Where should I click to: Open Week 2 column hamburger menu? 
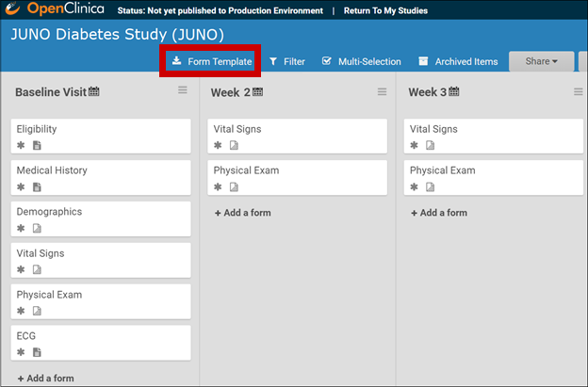pyautogui.click(x=382, y=91)
